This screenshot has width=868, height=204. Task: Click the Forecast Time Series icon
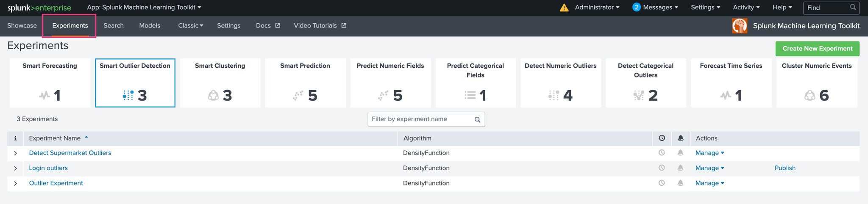tap(726, 96)
